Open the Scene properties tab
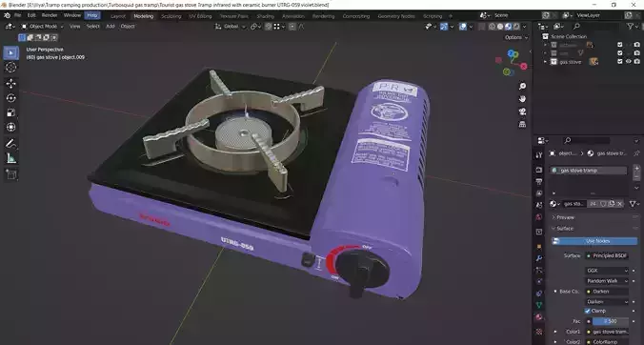The image size is (644, 345). pyautogui.click(x=539, y=205)
